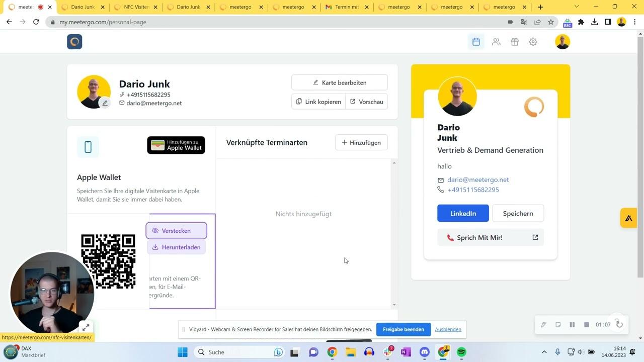Expand the webcam bubble view
The height and width of the screenshot is (362, 644).
tap(86, 327)
